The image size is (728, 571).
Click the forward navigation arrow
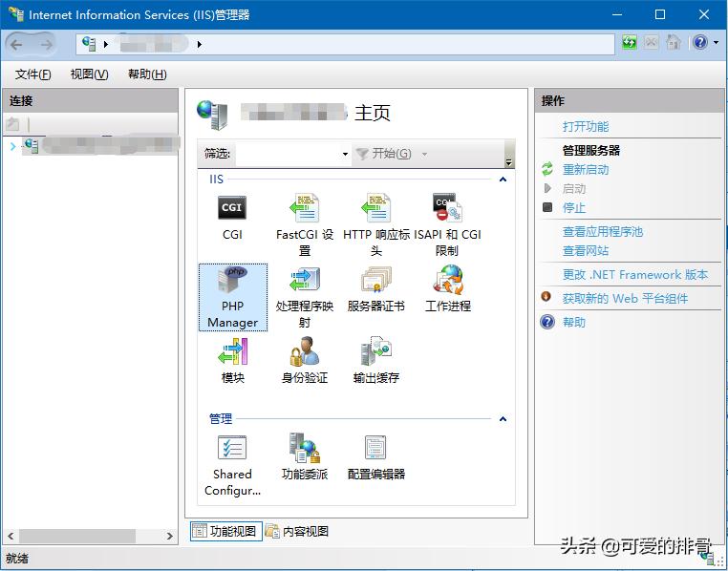pyautogui.click(x=46, y=45)
